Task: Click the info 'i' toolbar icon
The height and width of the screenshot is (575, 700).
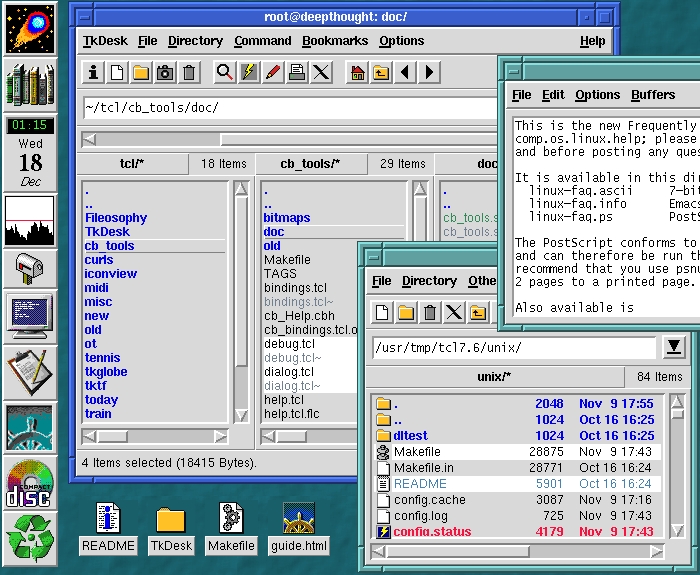Action: click(x=93, y=72)
